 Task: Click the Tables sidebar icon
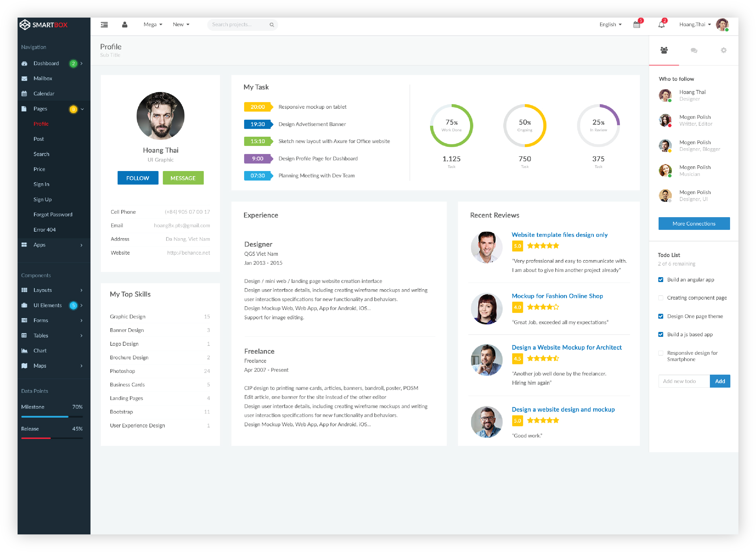point(24,335)
